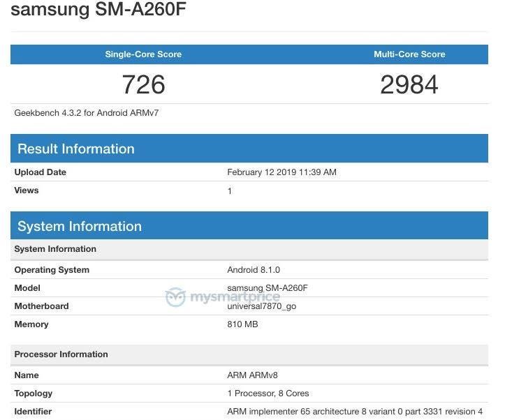Viewport: 505px width, 420px height.
Task: Click the Model value 'samsung SM-A260F'
Action: [x=268, y=288]
